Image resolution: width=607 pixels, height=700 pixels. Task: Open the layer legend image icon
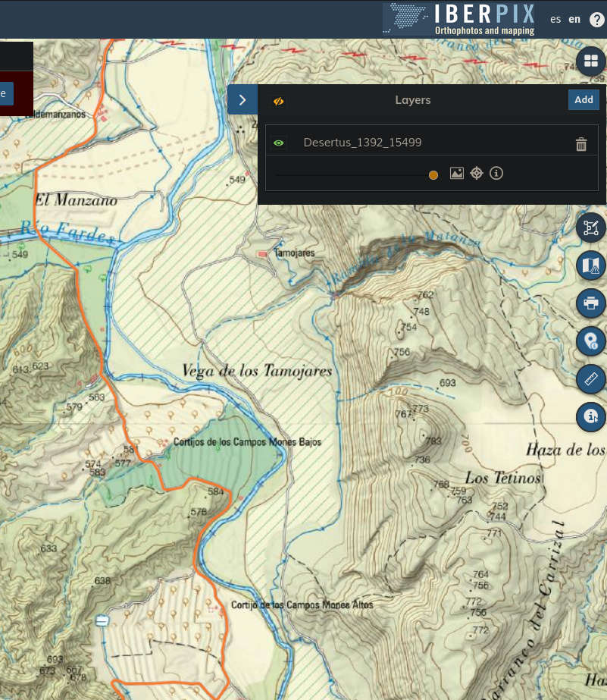pyautogui.click(x=456, y=173)
